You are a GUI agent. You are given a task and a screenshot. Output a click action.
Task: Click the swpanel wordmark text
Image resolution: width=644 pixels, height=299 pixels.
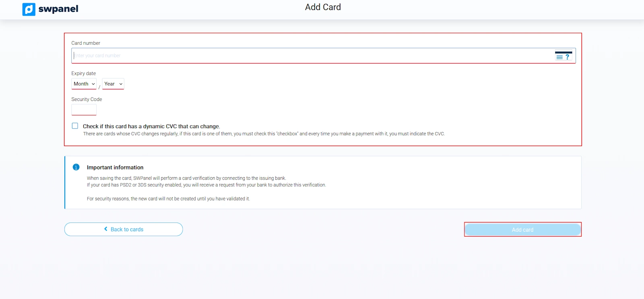click(x=58, y=9)
